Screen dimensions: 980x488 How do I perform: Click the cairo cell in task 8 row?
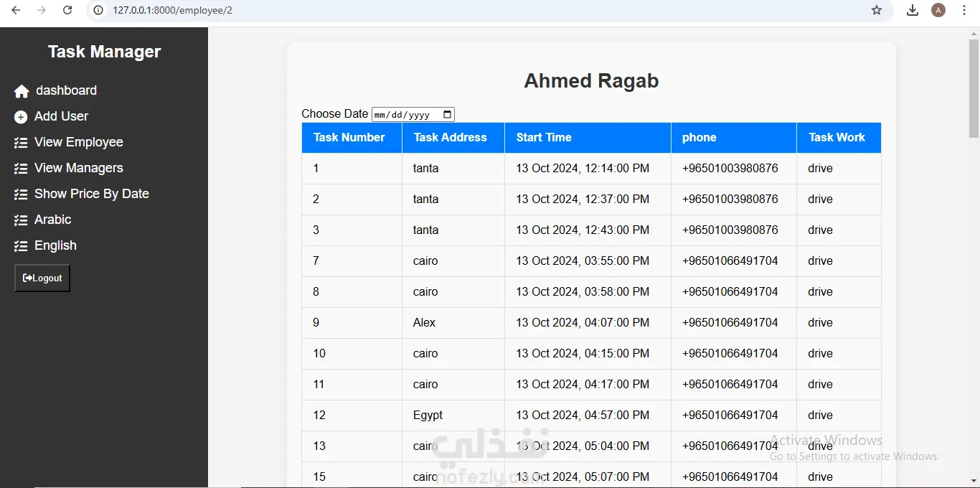(x=453, y=292)
